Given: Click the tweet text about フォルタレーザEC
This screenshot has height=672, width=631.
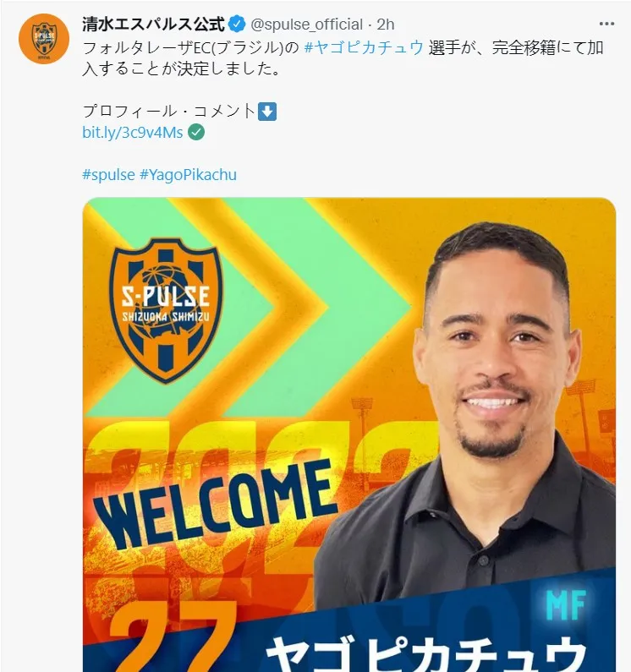Looking at the screenshot, I should (343, 57).
